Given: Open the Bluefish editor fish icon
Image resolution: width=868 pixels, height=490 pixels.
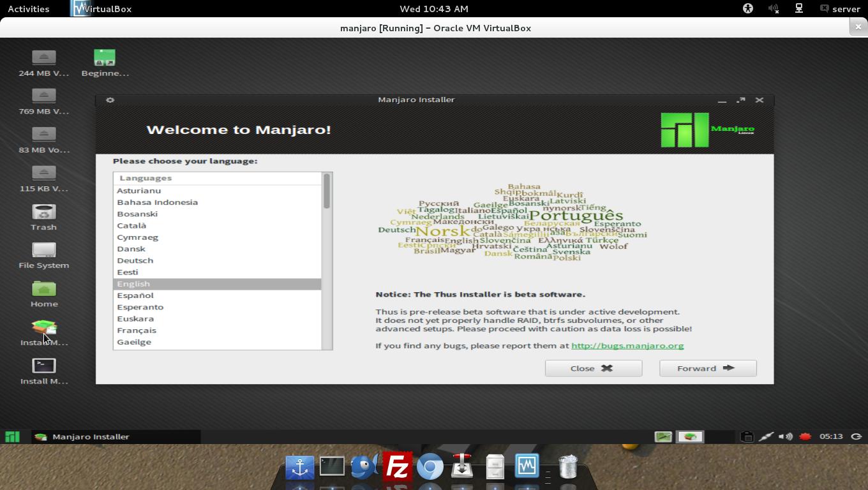Looking at the screenshot, I should point(364,466).
